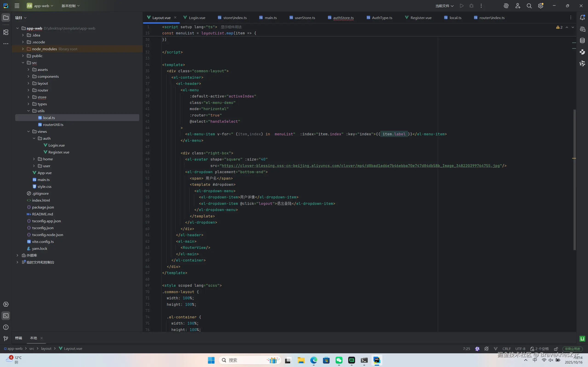This screenshot has width=588, height=367.
Task: Open the IDE settings gear icon
Action: point(540,6)
